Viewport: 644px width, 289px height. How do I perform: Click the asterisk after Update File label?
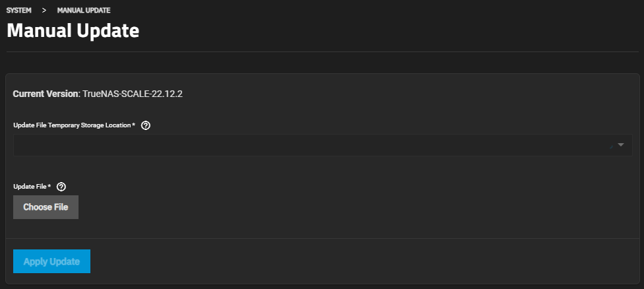(x=49, y=186)
